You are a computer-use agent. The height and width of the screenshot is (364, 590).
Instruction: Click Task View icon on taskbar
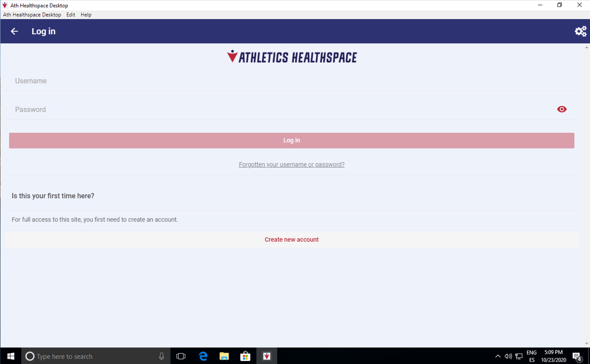click(x=181, y=356)
